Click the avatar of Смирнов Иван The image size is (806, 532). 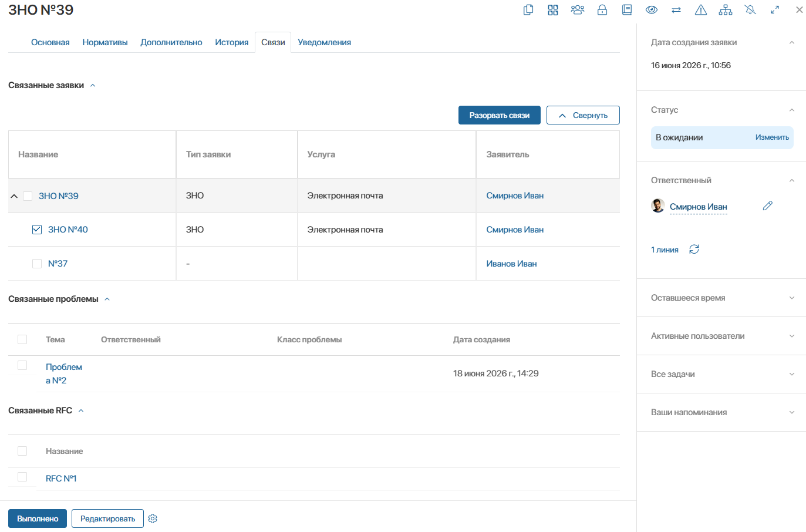[658, 206]
